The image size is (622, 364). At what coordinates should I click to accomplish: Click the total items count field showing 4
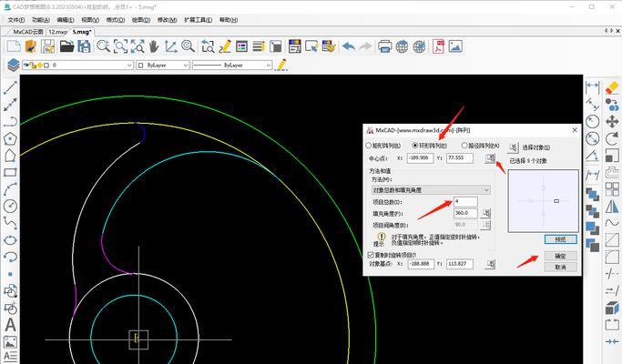click(465, 202)
